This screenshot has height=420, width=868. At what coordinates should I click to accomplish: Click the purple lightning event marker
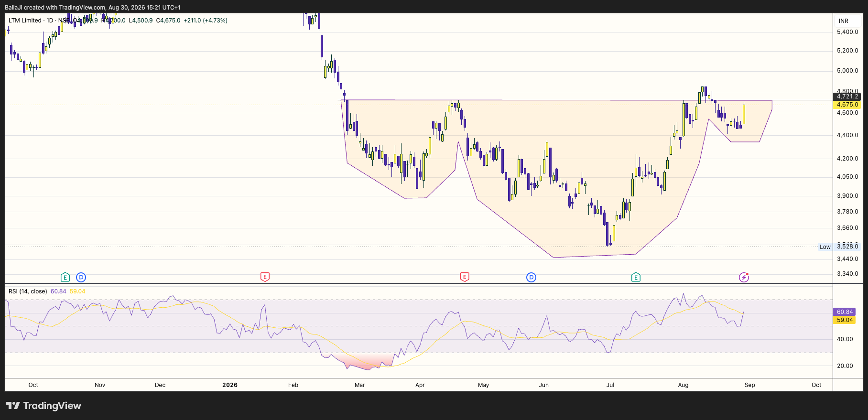[x=744, y=277]
